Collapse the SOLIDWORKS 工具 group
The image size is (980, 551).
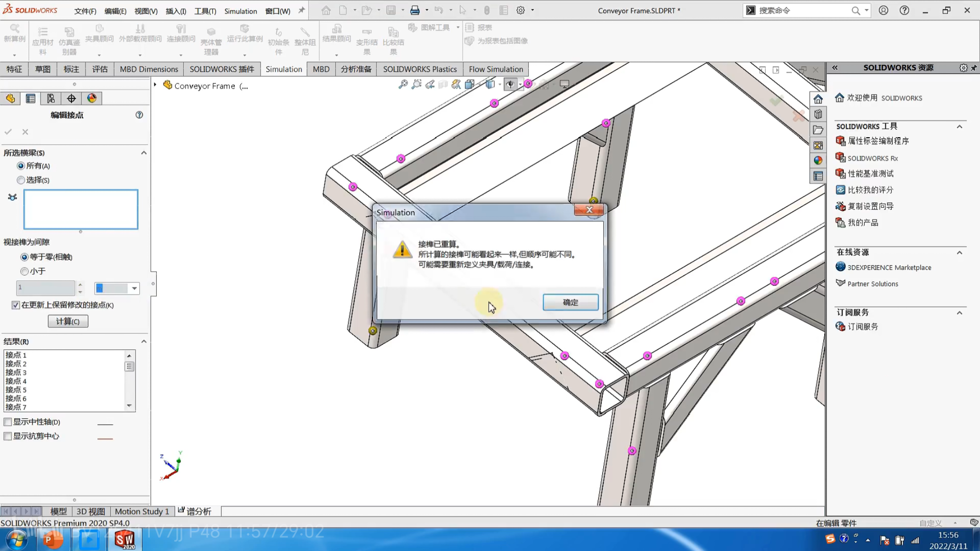(960, 127)
